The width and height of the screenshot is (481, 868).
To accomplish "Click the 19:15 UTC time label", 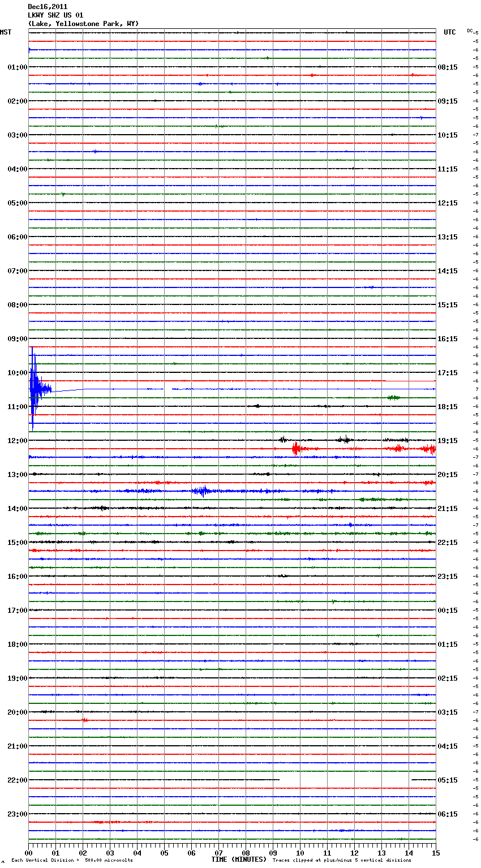I will 448,441.
